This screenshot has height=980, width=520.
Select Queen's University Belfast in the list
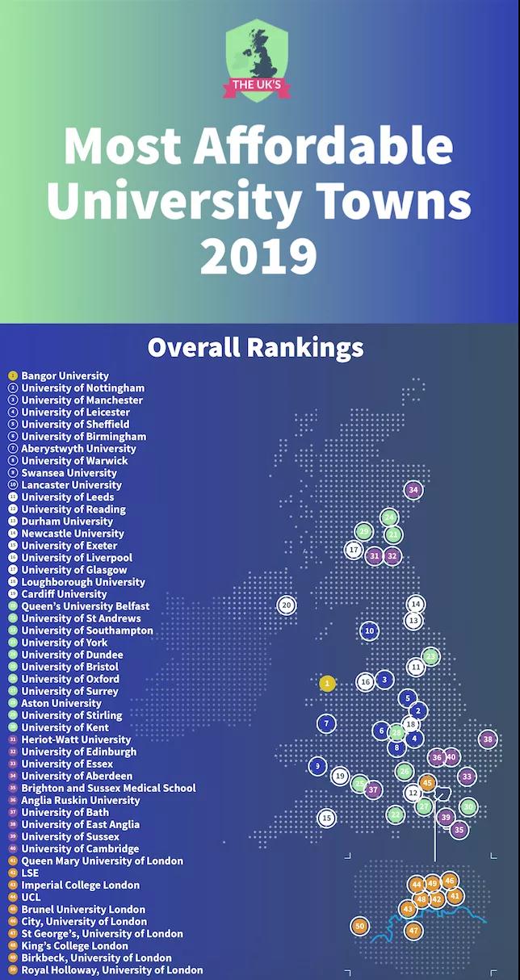(85, 606)
